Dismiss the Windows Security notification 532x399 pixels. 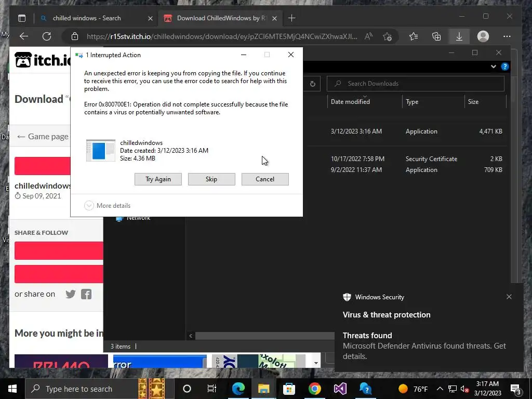(509, 297)
